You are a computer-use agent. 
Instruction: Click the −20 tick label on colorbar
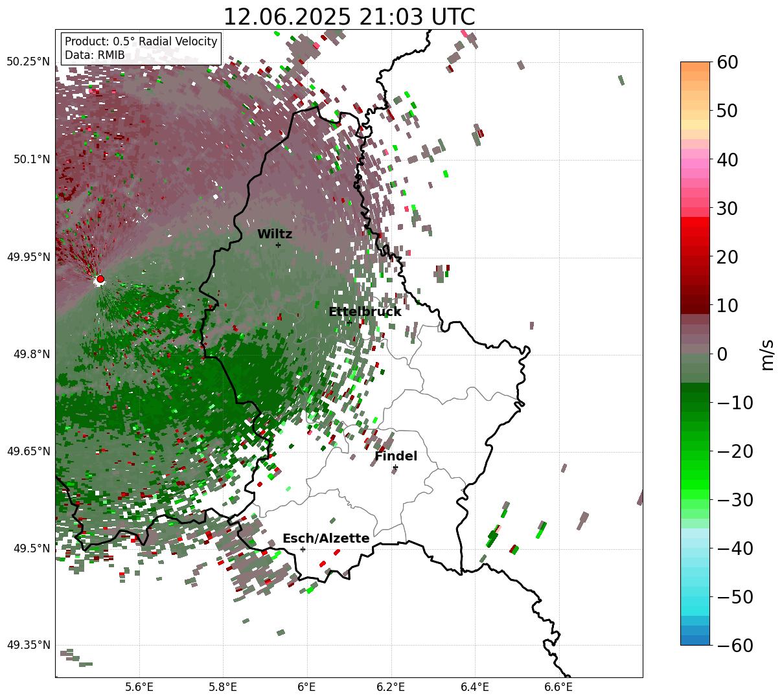pos(735,451)
